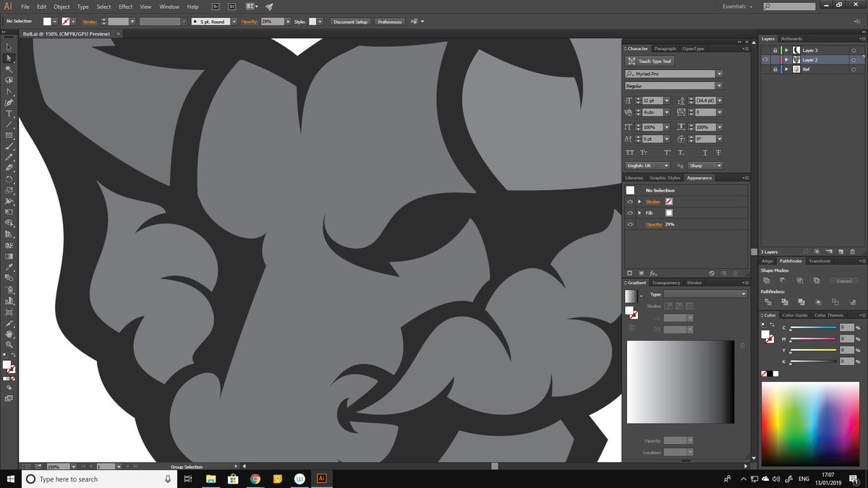868x488 pixels.
Task: Open Myriad Pro font family dropdown
Action: click(719, 74)
